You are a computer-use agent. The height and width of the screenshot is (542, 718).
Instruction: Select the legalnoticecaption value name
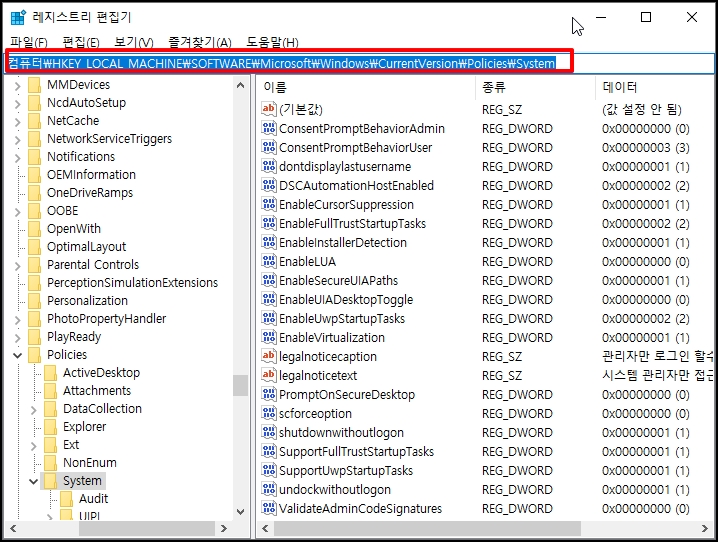pyautogui.click(x=328, y=356)
